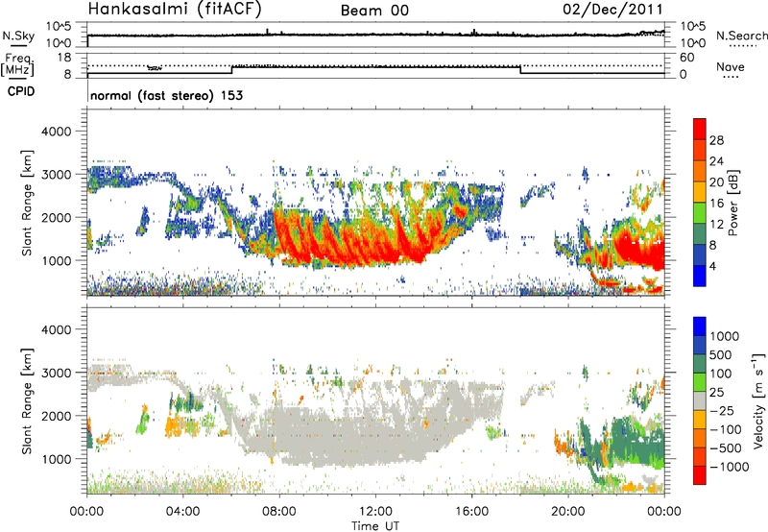The image size is (768, 532).
Task: Click the "Hankasalmi (fitACF)" title text
Action: click(175, 9)
